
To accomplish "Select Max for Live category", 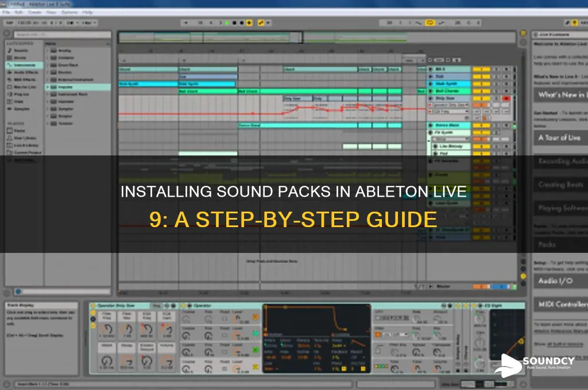I will [25, 87].
